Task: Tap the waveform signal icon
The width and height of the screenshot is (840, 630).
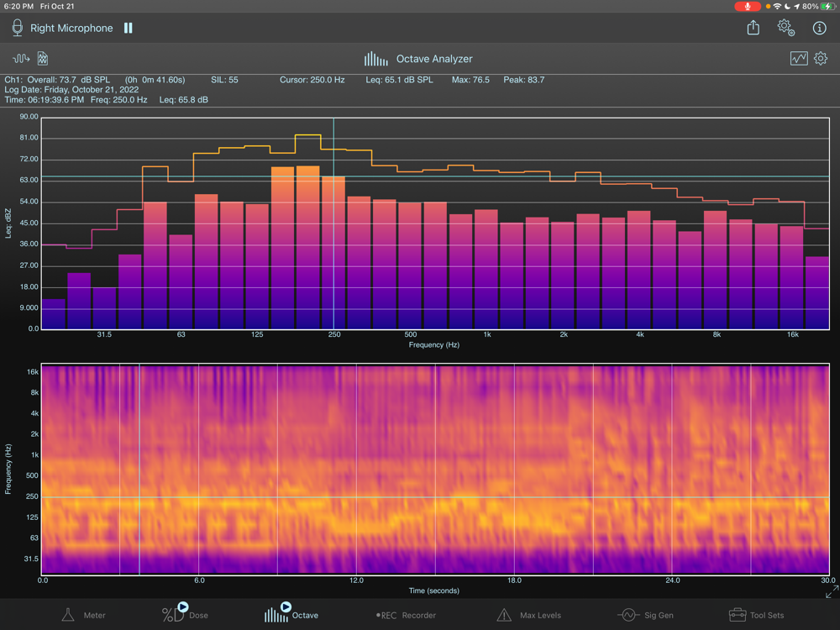Action: pos(21,59)
